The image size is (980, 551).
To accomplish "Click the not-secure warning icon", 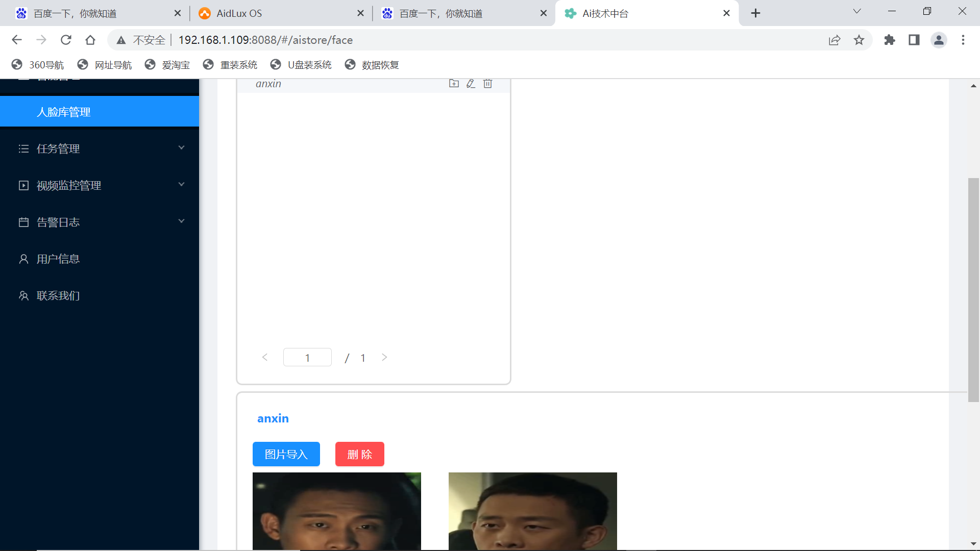I will click(121, 40).
